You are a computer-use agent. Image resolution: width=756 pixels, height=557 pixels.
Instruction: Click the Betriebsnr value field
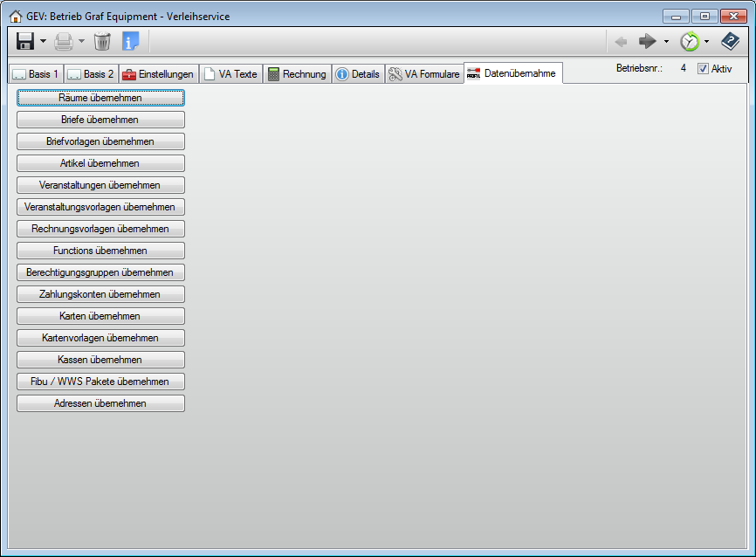tap(684, 67)
